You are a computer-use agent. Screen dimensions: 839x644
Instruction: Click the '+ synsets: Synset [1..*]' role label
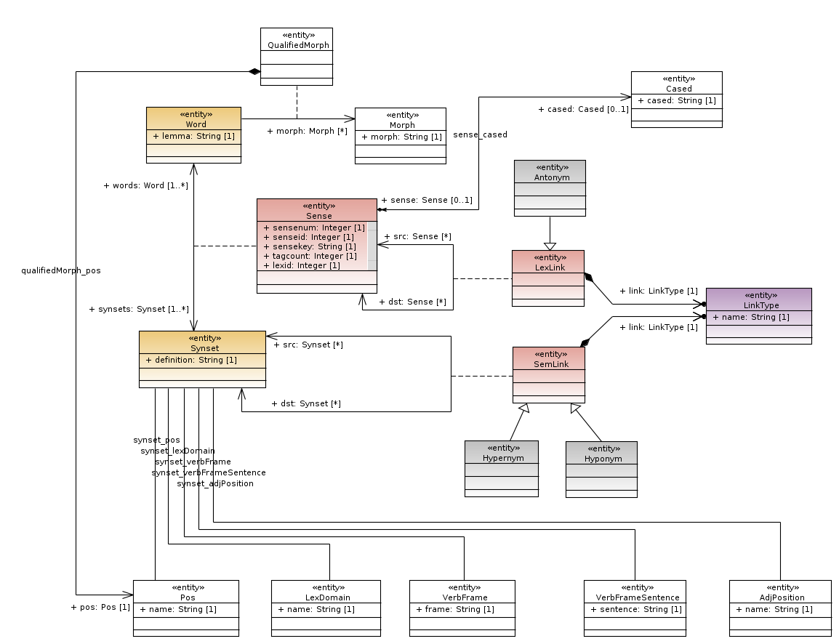139,309
